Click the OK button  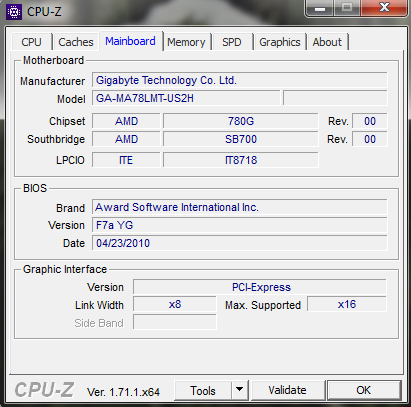click(364, 390)
